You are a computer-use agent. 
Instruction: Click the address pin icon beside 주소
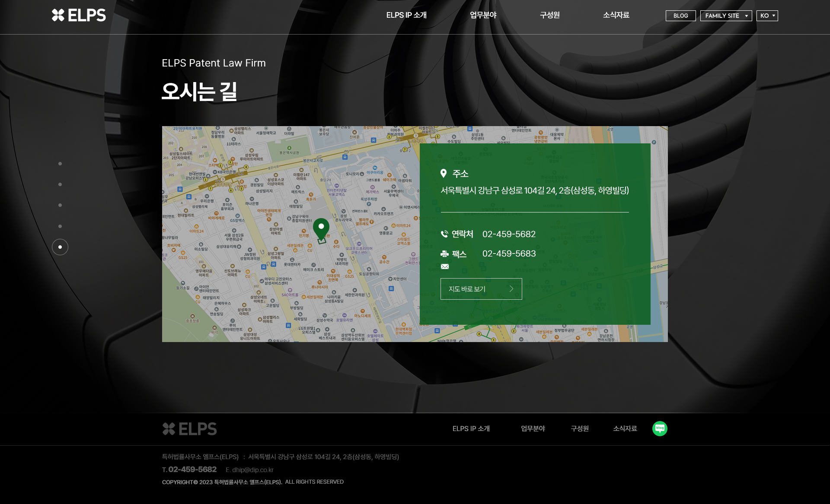tap(444, 174)
